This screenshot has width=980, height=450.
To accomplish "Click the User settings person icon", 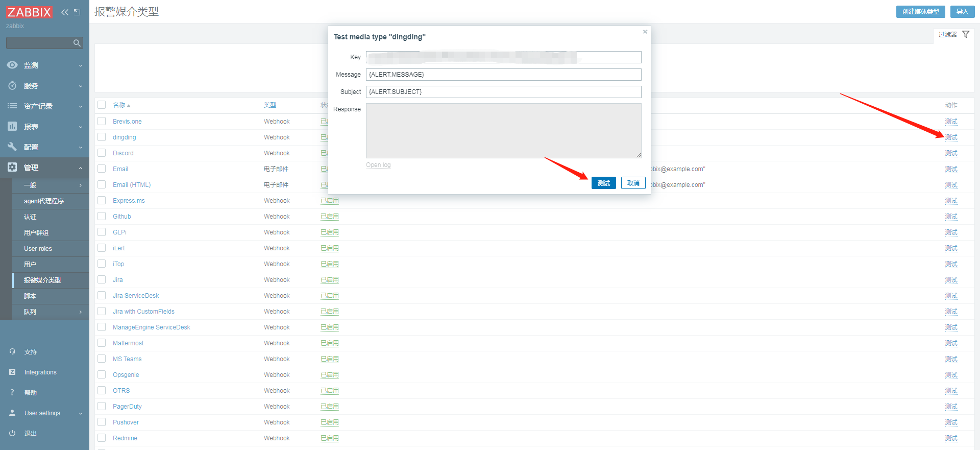I will (12, 413).
